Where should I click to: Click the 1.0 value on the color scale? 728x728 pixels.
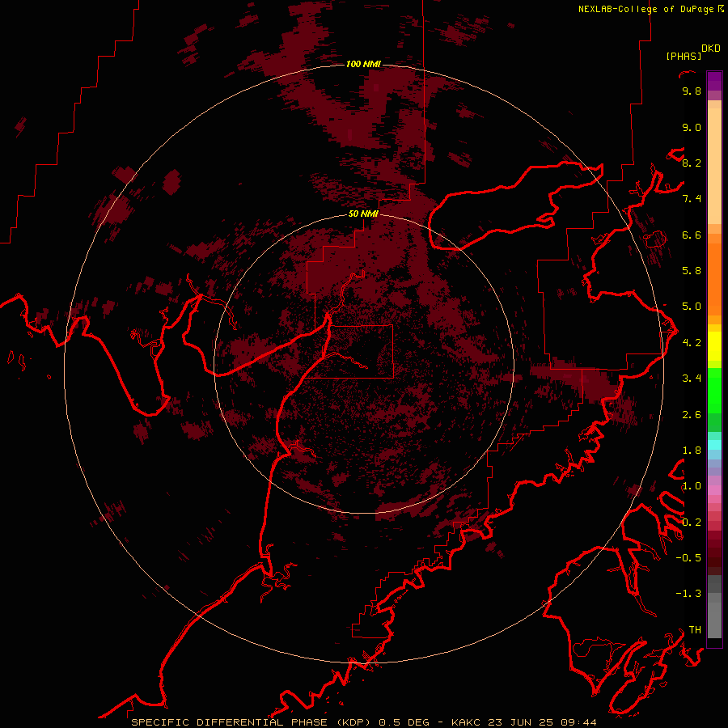coord(692,486)
